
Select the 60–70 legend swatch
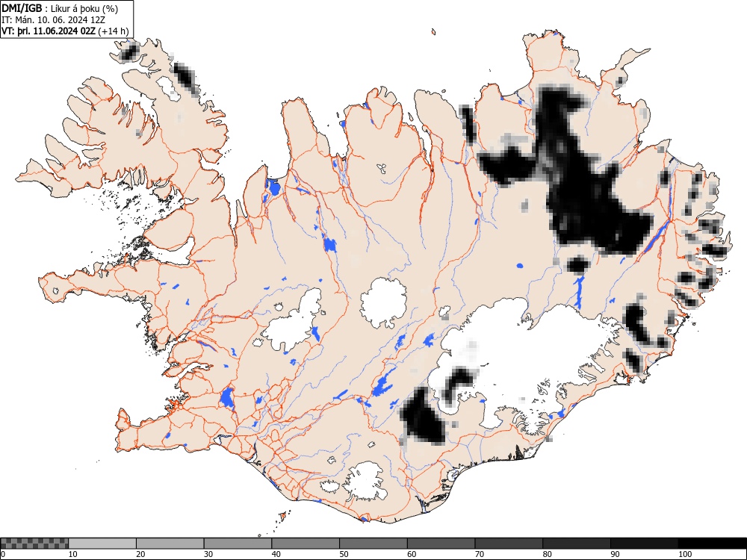pyautogui.click(x=441, y=544)
